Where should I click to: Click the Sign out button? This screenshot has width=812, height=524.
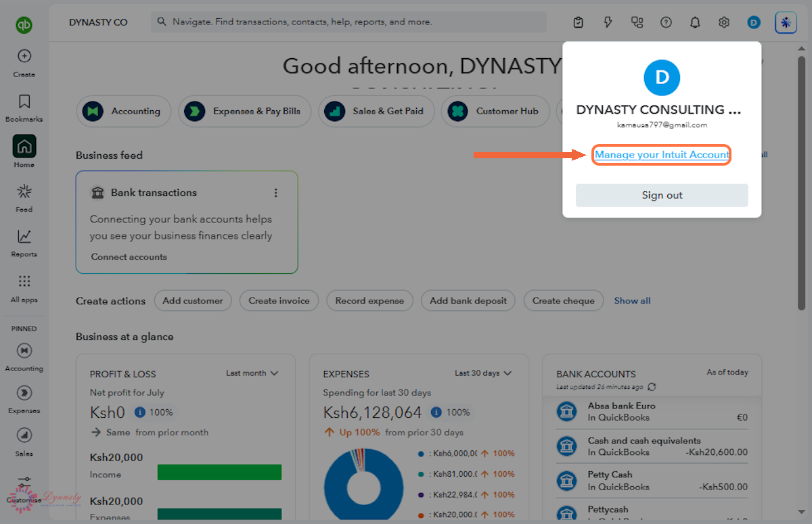[x=662, y=195]
